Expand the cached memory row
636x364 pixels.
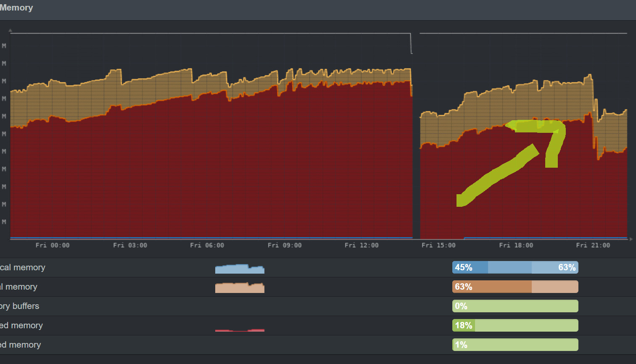pyautogui.click(x=21, y=325)
